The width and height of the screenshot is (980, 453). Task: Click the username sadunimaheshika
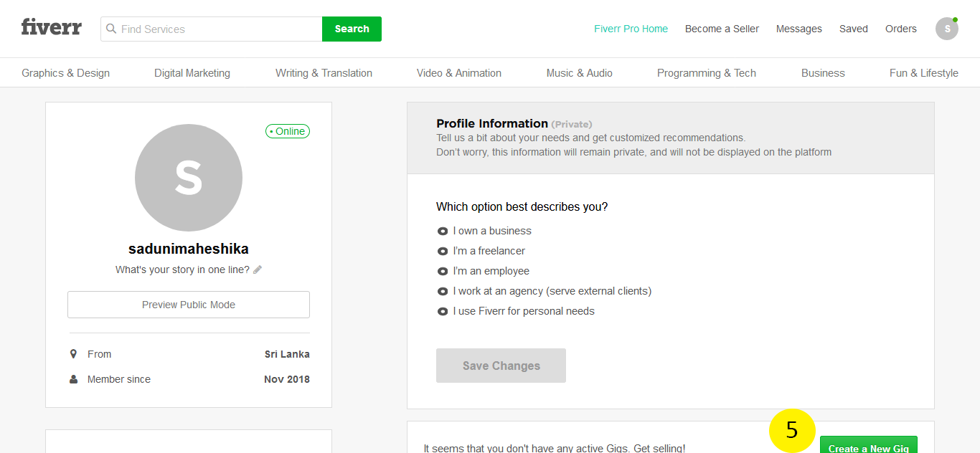[x=189, y=249]
